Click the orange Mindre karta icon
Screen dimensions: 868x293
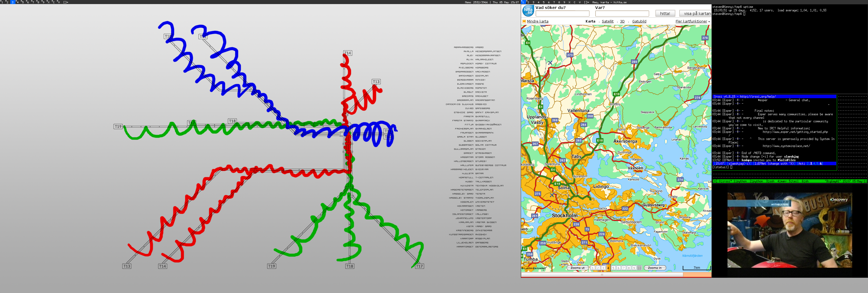[524, 22]
